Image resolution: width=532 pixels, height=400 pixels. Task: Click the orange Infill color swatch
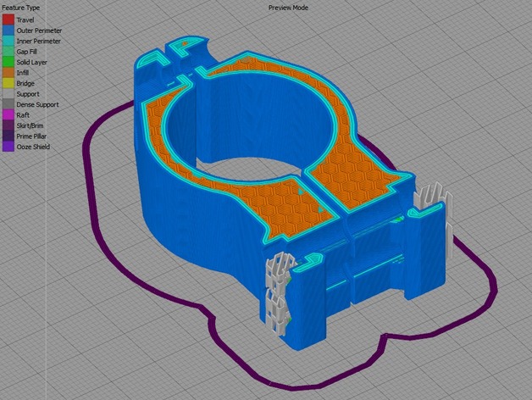click(8, 72)
